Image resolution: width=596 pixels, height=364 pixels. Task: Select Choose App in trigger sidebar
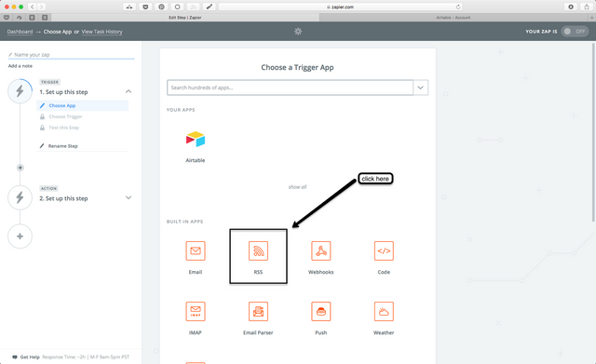[x=83, y=105]
